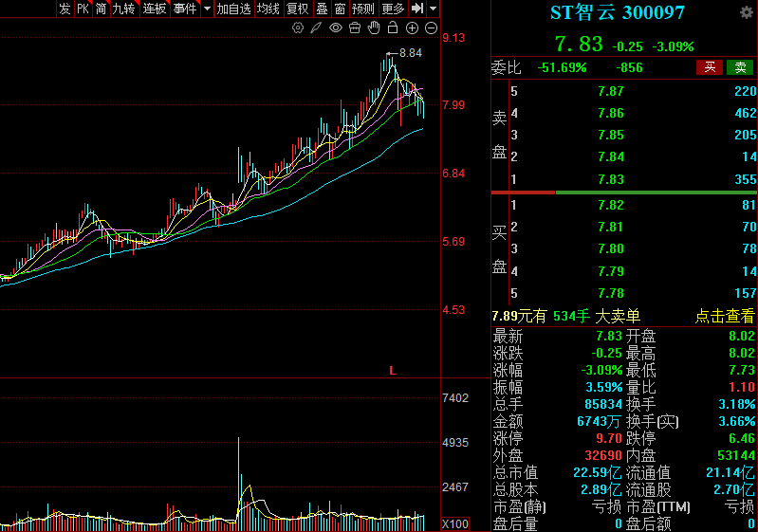Click 加自选 to add to watchlist
The image size is (758, 532).
pyautogui.click(x=233, y=9)
